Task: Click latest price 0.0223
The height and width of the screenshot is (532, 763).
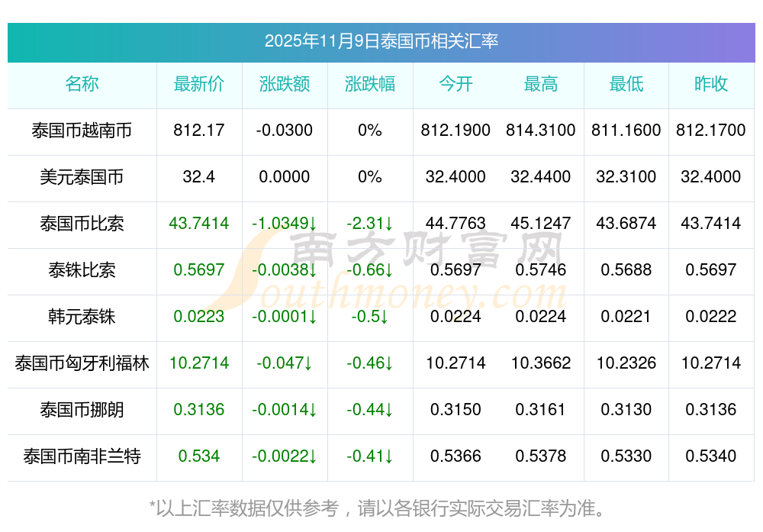Action: (x=199, y=317)
